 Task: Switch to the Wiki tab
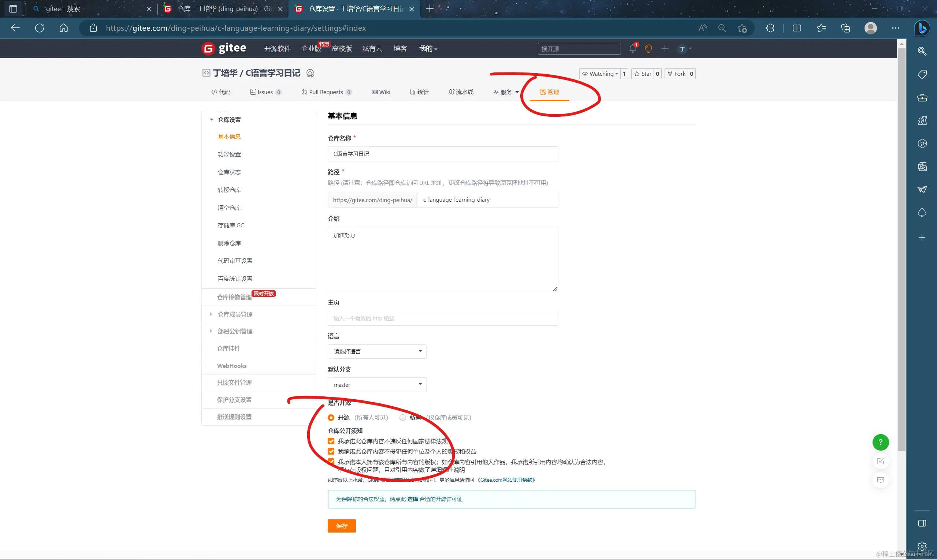tap(381, 92)
